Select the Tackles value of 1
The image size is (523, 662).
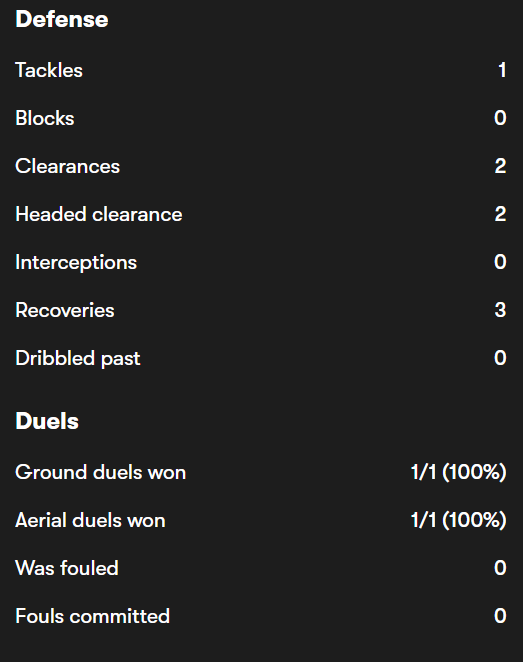pos(502,70)
